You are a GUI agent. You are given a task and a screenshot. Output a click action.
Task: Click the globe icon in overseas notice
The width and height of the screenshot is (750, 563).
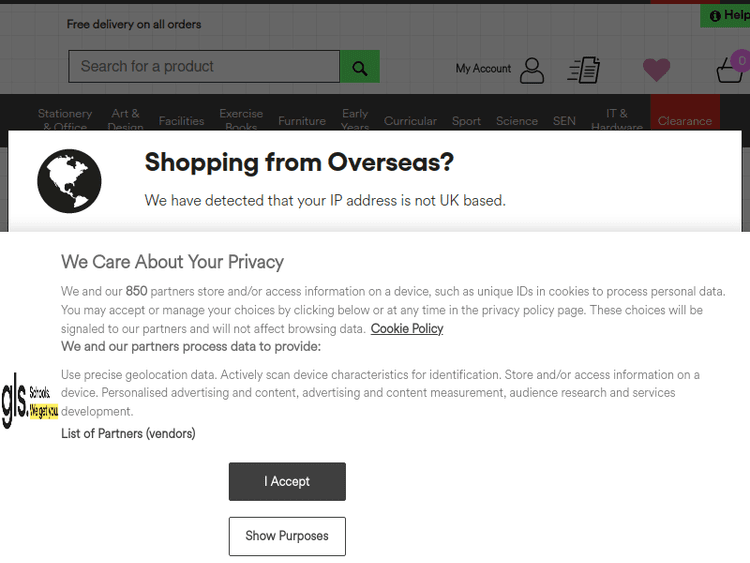click(x=69, y=181)
